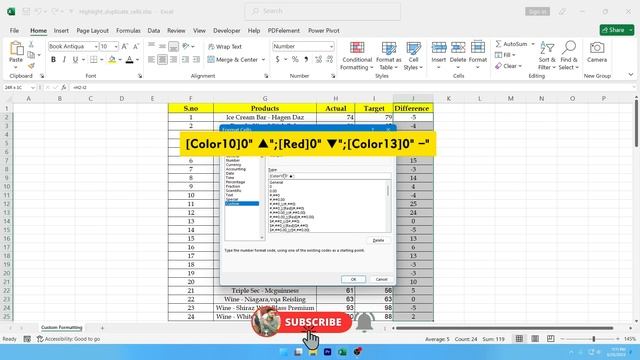Click Merge & Center
This screenshot has width=640, height=360.
[x=233, y=60]
